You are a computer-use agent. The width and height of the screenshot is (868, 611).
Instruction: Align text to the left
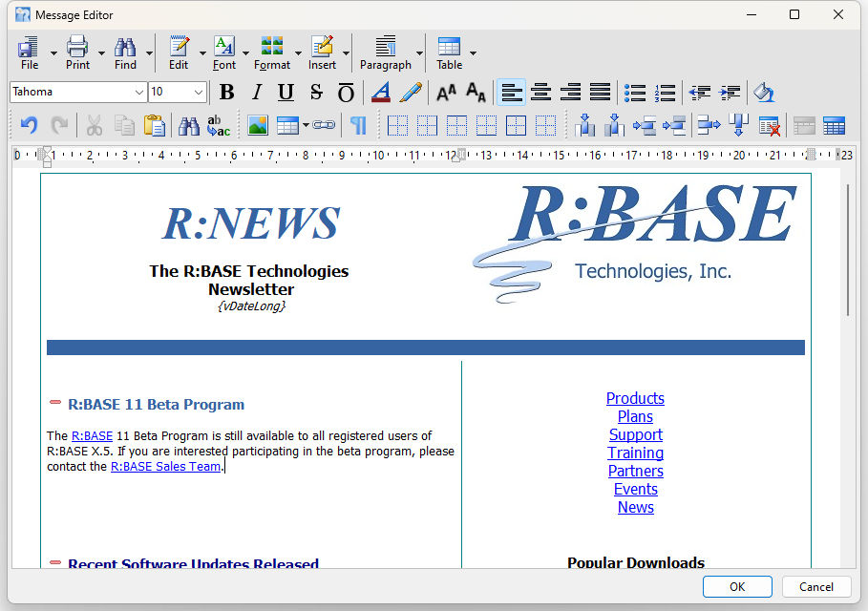[x=511, y=93]
